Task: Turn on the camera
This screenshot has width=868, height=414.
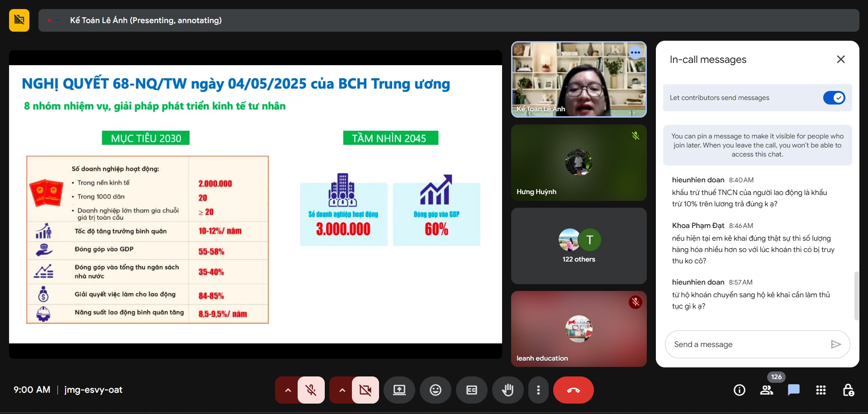Action: (x=365, y=390)
